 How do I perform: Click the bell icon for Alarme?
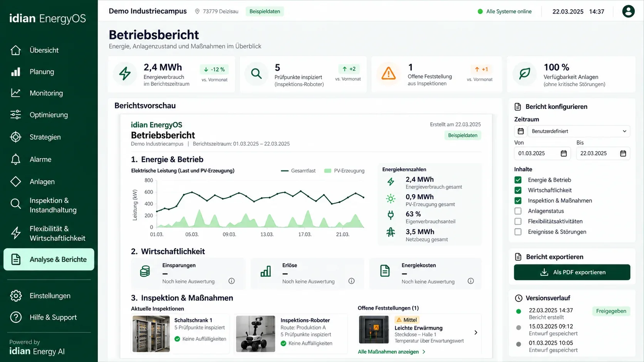[x=16, y=159]
